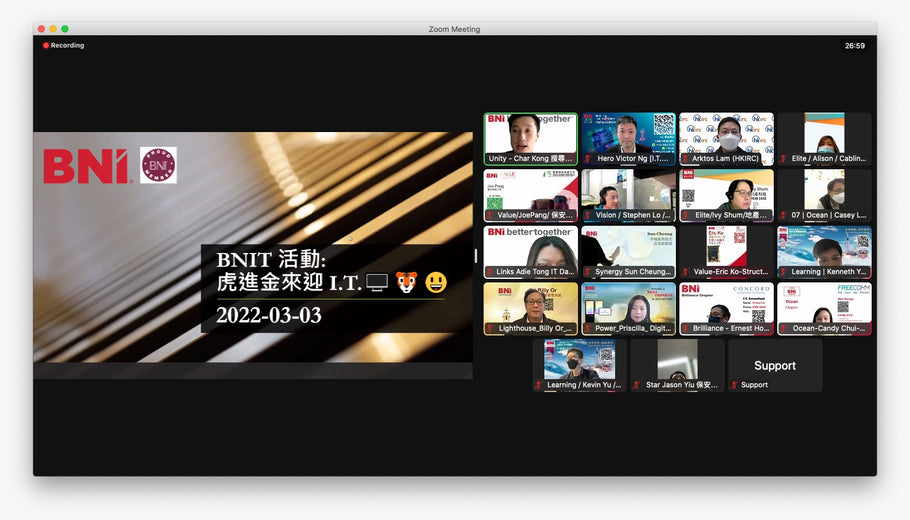This screenshot has width=910, height=520.
Task: Click muted mic icon on Ocean-Candy Chui tile
Action: coord(784,328)
